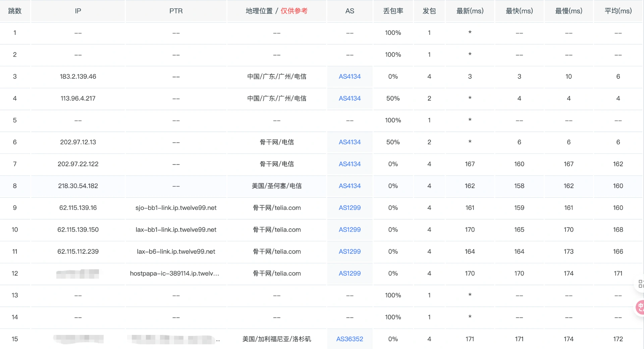Click PTR lax-bb1-link.ip.twelve99.net
The height and width of the screenshot is (349, 644).
pos(176,230)
